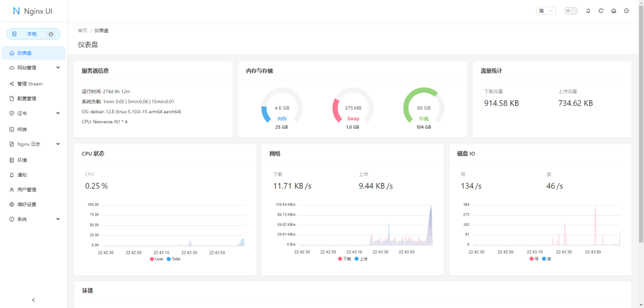Open 管理 Stream in the sidebar

point(29,84)
